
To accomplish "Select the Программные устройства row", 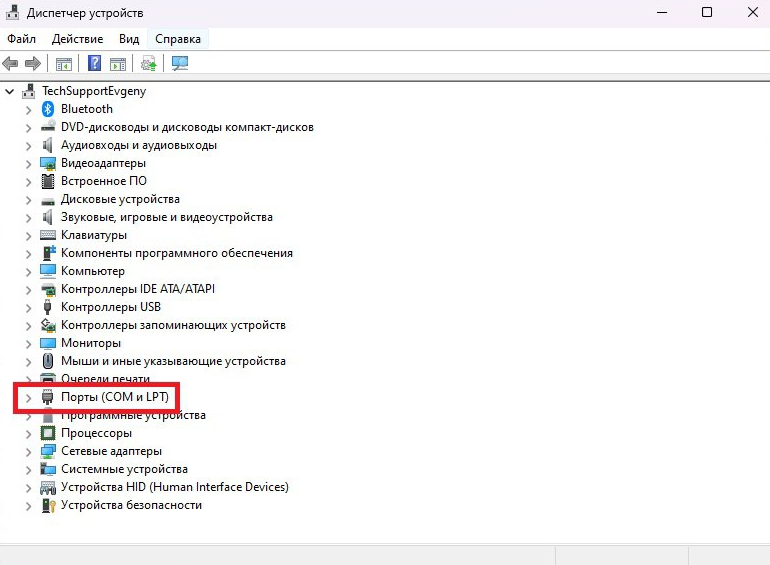I will pyautogui.click(x=133, y=416).
